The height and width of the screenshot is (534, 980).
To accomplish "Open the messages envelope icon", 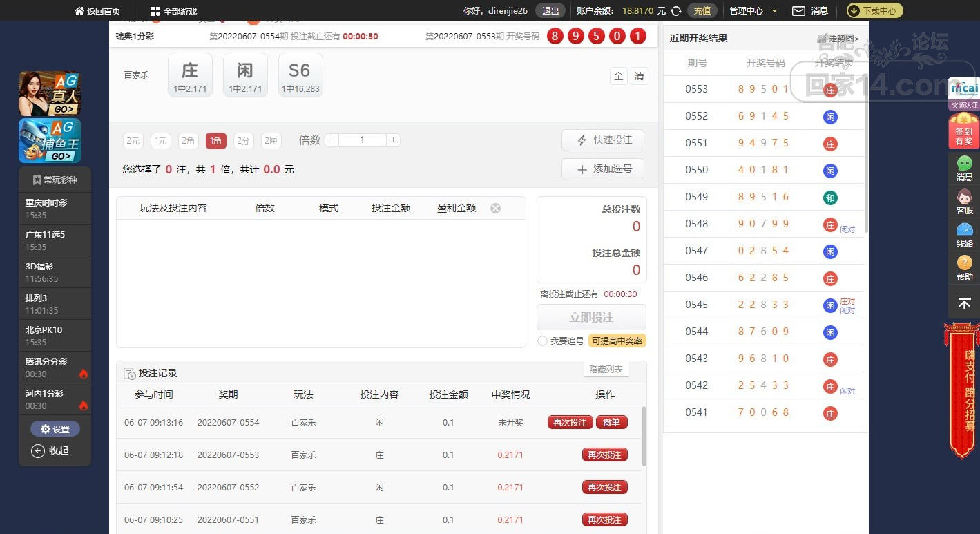I will 798,11.
